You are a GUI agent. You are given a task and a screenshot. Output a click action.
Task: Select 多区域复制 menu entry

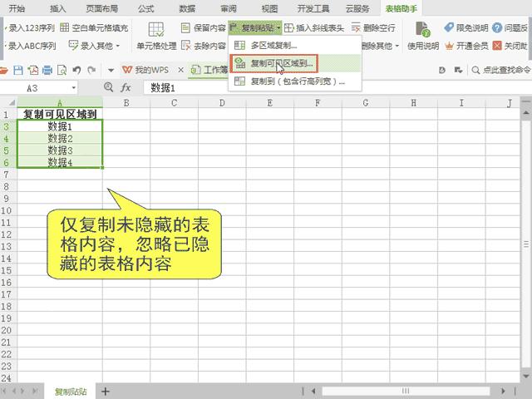[x=295, y=45]
